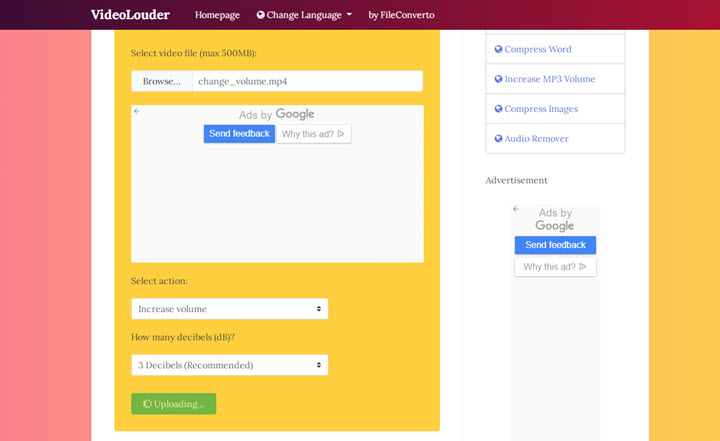Click the globe icon next to Compress Word

pyautogui.click(x=498, y=49)
